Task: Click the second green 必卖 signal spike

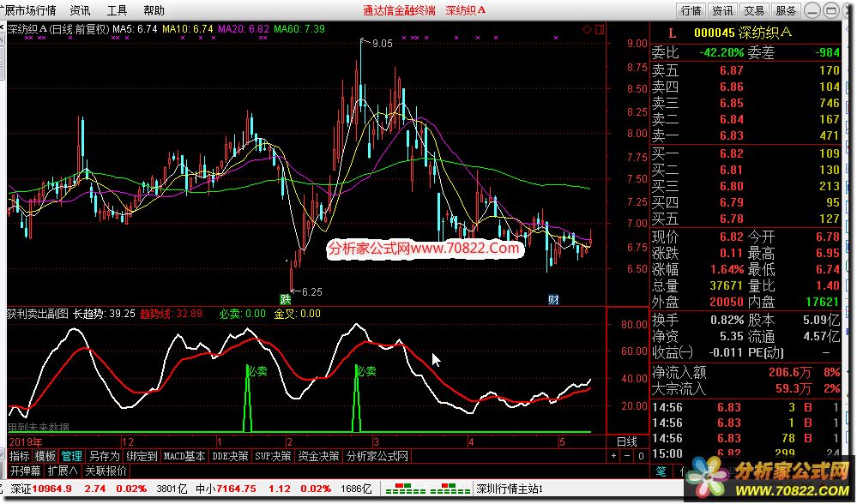Action: (x=357, y=399)
